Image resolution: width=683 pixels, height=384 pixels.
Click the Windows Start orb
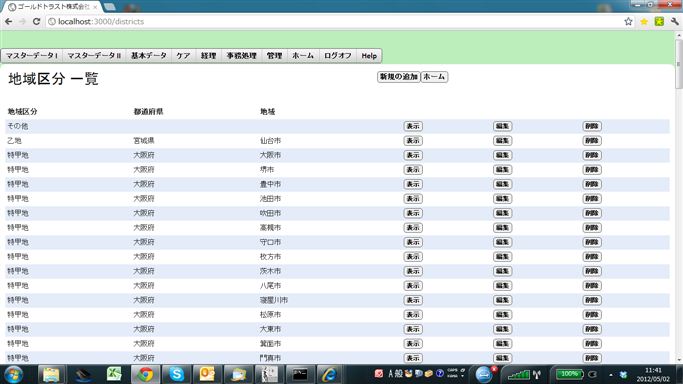coord(14,374)
